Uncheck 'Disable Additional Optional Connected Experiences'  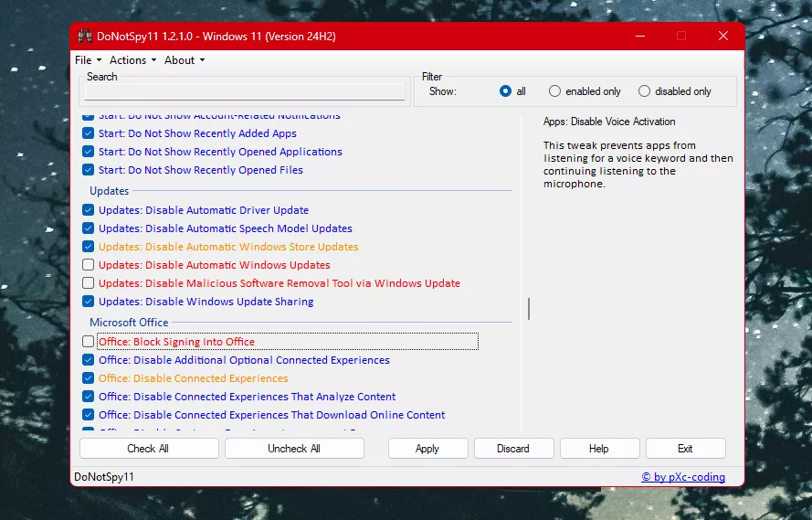tap(88, 359)
